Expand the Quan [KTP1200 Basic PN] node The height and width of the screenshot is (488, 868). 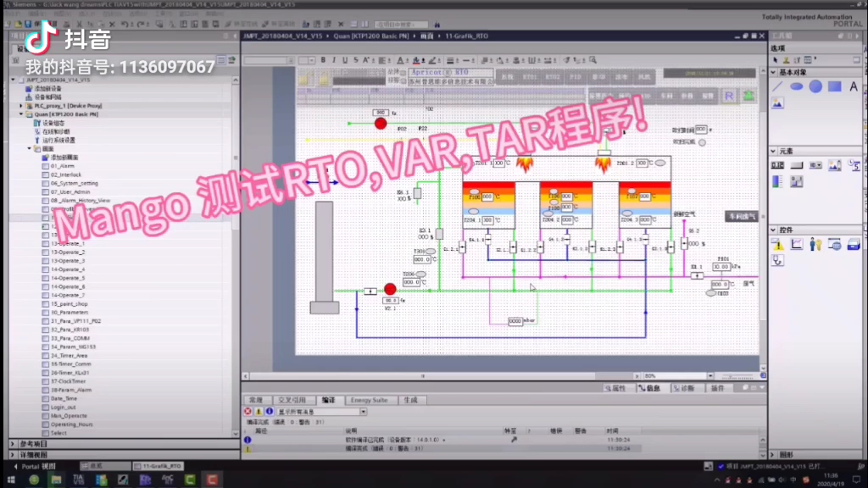23,114
